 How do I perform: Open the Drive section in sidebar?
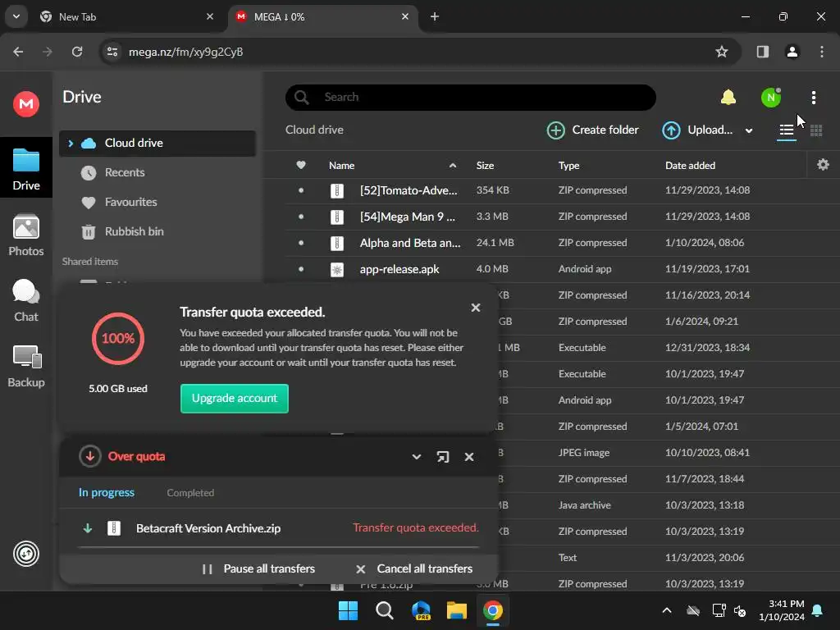(25, 168)
